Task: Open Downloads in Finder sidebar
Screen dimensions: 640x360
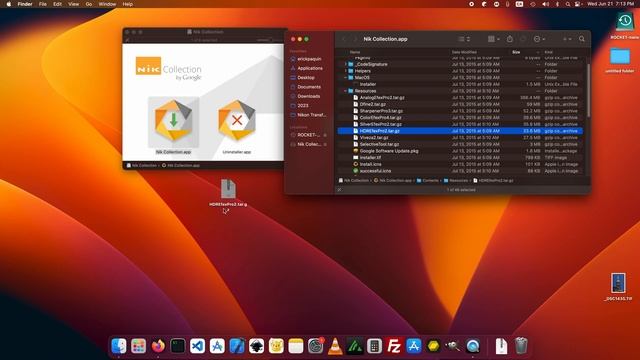Action: (308, 96)
